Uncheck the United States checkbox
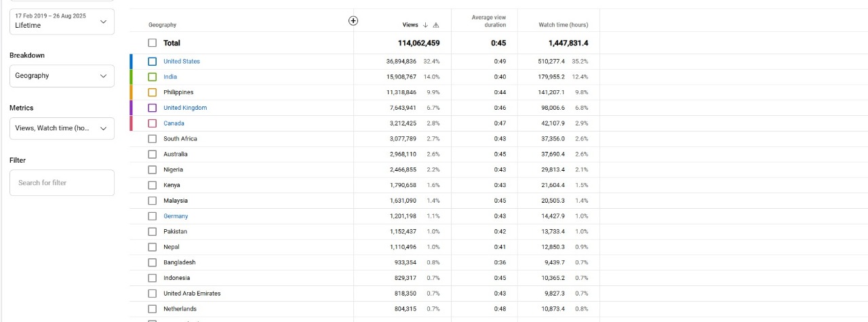The image size is (868, 322). coord(153,62)
